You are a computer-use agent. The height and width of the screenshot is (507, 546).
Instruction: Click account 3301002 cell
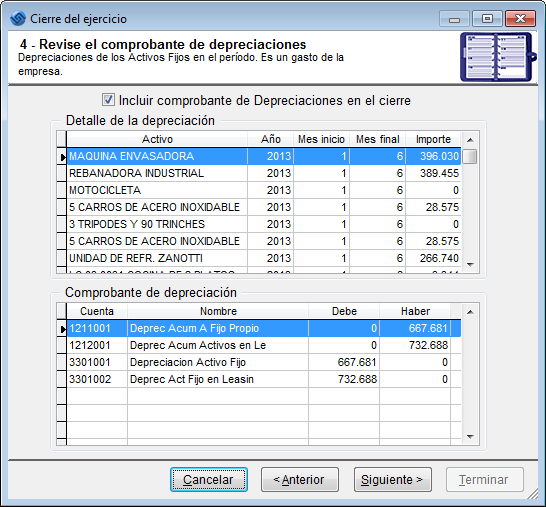[97, 379]
